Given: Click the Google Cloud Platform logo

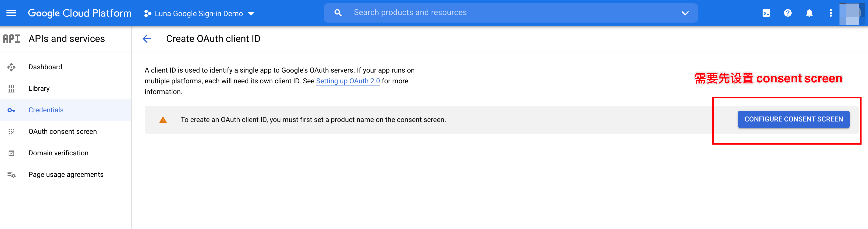Looking at the screenshot, I should pos(80,13).
